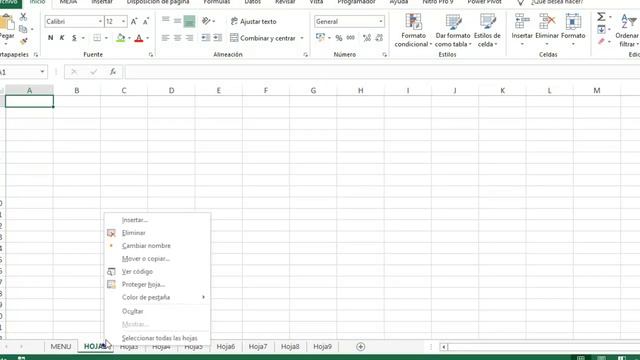Open the Name Box dropdown arrow

(x=42, y=72)
